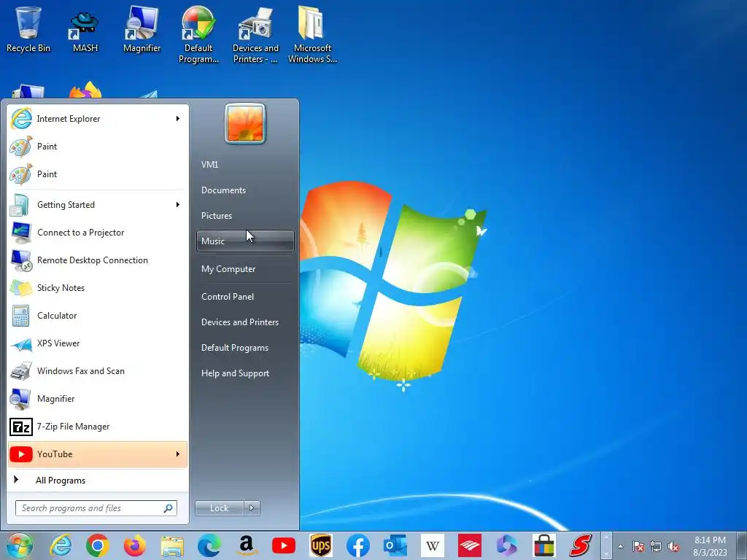Open the second Paint entry in Start menu
Screen dimensions: 747x560
click(x=98, y=174)
